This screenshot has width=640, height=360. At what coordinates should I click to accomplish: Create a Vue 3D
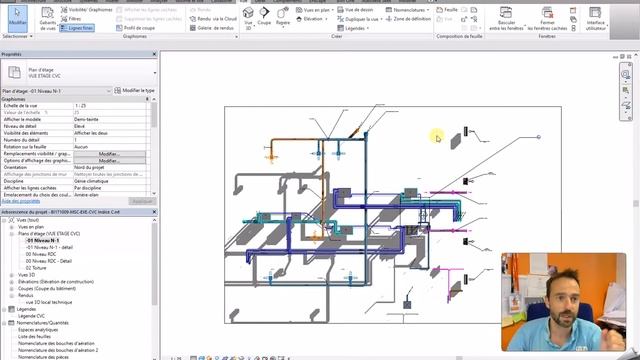(248, 19)
